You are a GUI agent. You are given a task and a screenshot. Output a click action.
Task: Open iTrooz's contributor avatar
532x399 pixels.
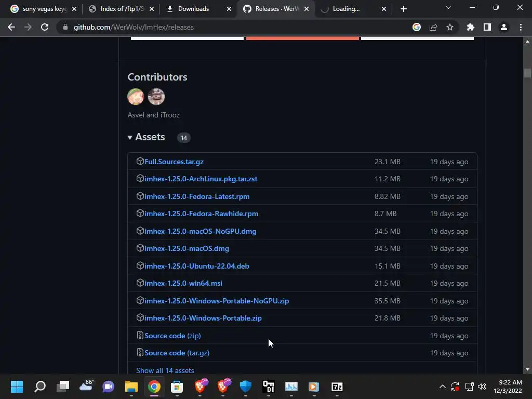(156, 97)
